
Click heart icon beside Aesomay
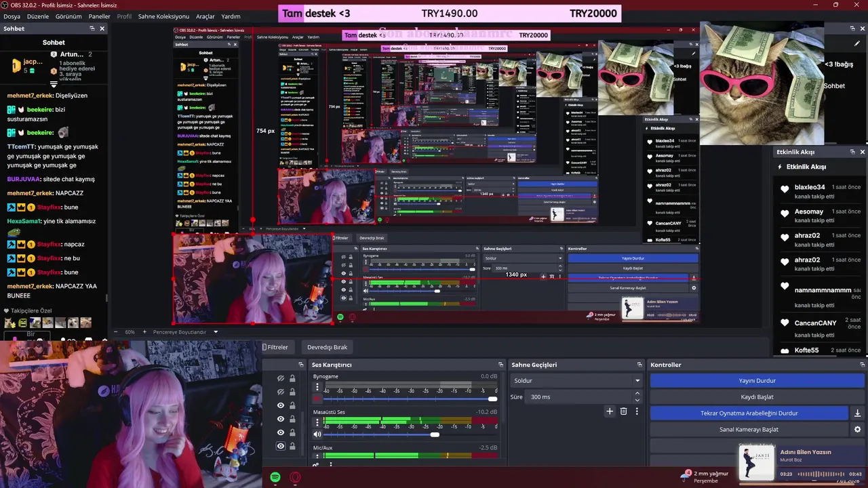point(785,213)
